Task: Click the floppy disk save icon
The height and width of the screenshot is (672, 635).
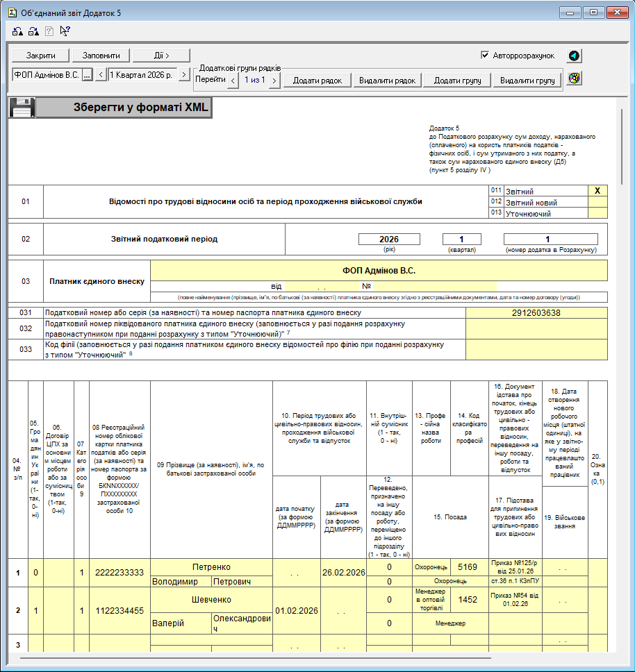Action: 21,108
